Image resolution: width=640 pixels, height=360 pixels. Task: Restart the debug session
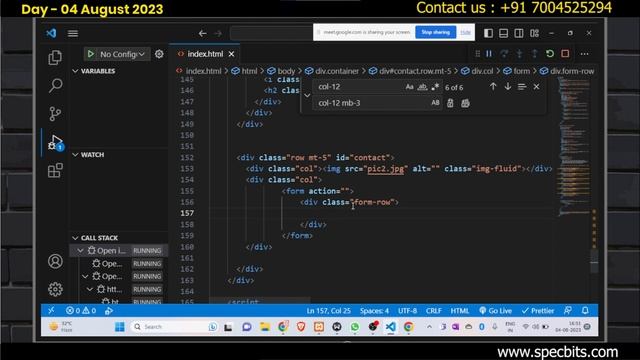[x=550, y=53]
